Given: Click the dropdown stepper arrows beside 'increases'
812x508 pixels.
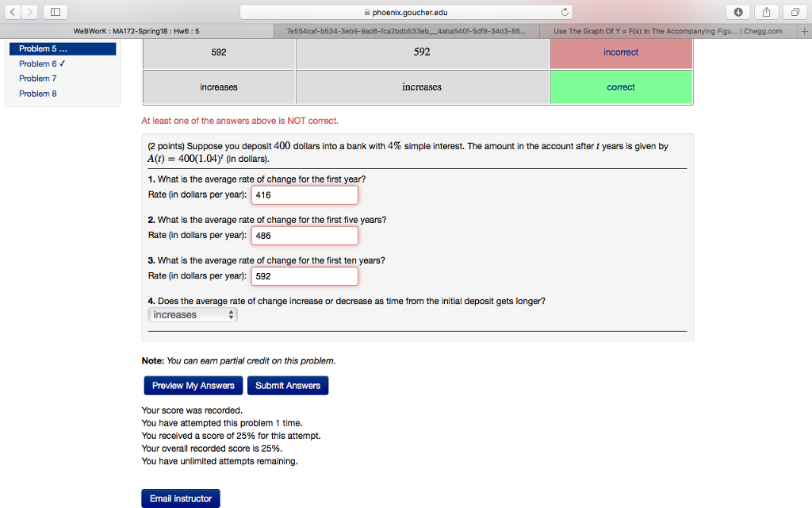Looking at the screenshot, I should tap(231, 314).
